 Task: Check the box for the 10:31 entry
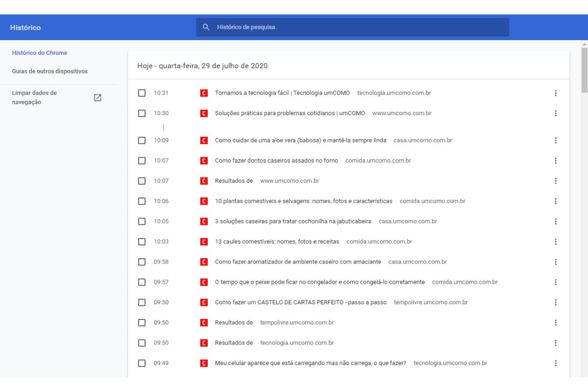(x=142, y=93)
